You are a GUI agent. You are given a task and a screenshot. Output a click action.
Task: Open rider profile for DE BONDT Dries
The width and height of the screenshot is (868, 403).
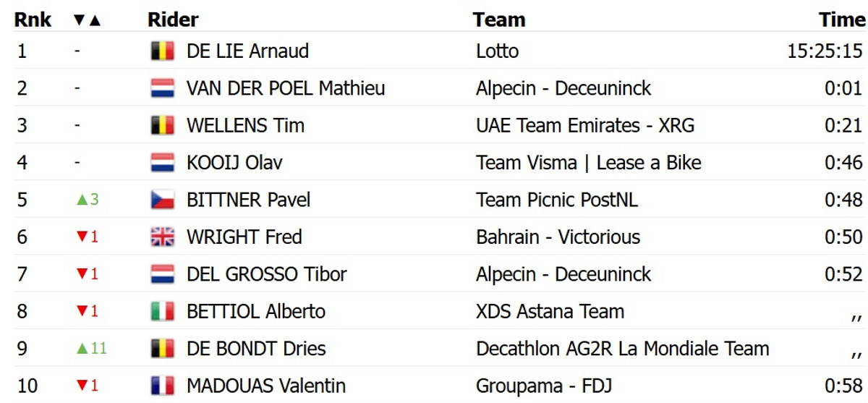(256, 349)
